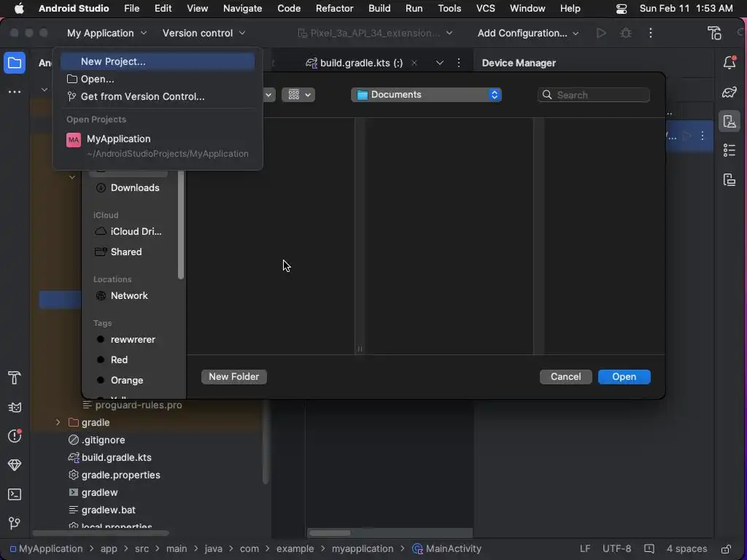Screen dimensions: 747x560
Task: Click the Device Manager device row options dots
Action: (x=703, y=136)
